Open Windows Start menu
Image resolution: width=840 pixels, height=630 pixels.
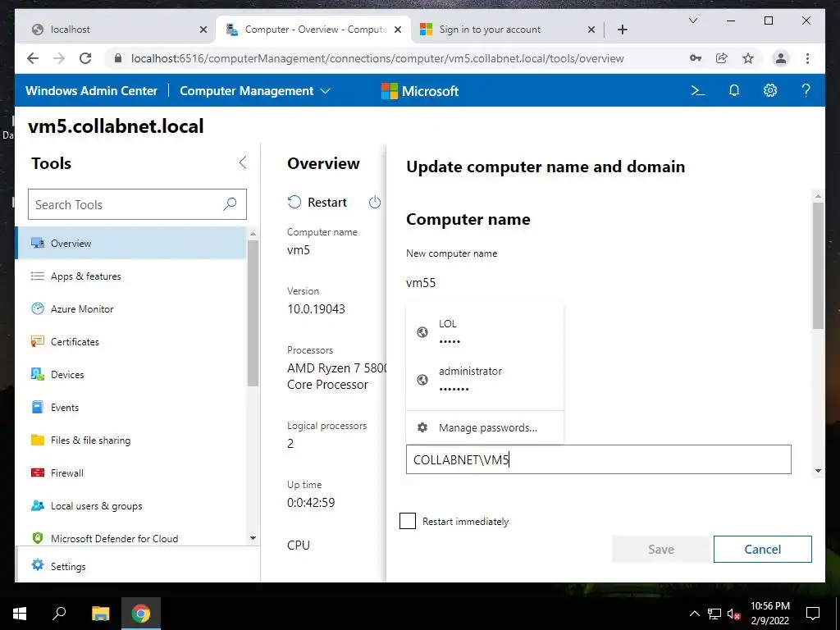[x=20, y=614]
